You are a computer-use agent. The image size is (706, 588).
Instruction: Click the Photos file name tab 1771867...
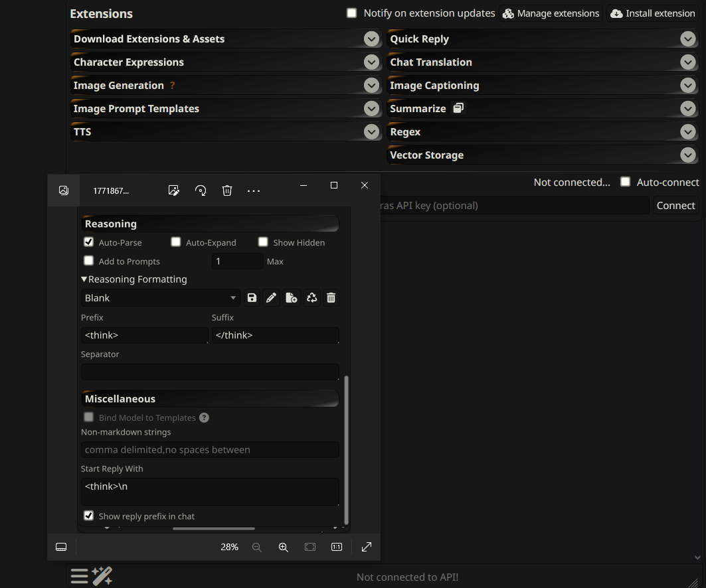111,190
